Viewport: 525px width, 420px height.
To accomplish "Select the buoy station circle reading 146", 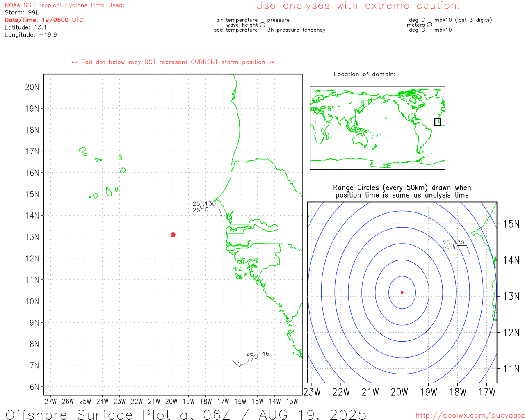I will click(x=256, y=357).
